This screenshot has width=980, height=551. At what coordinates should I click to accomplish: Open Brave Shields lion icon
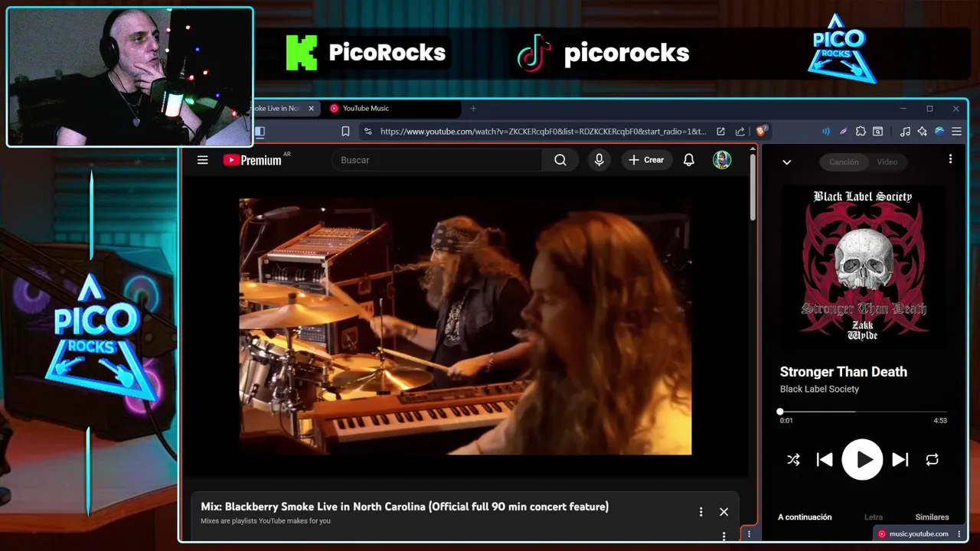pos(761,132)
